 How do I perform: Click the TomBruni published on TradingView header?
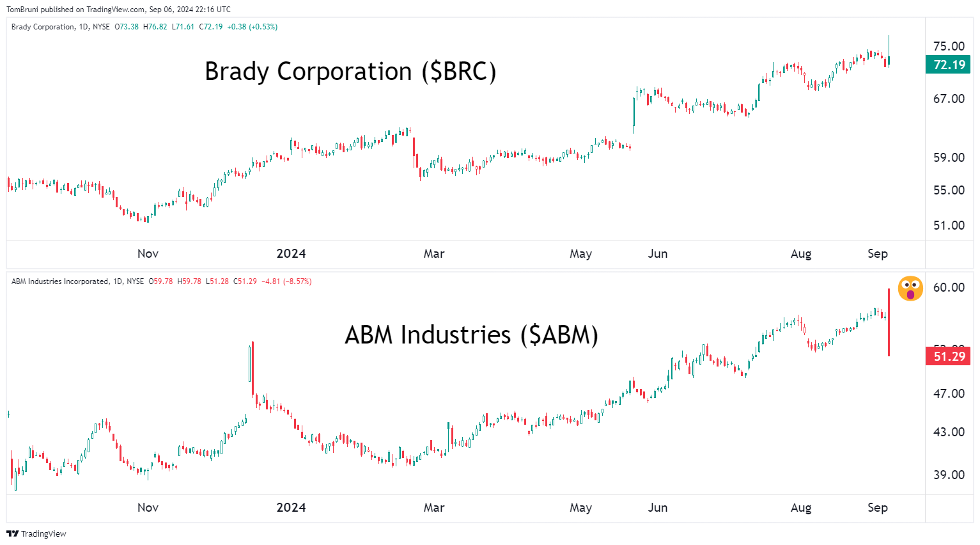point(118,10)
